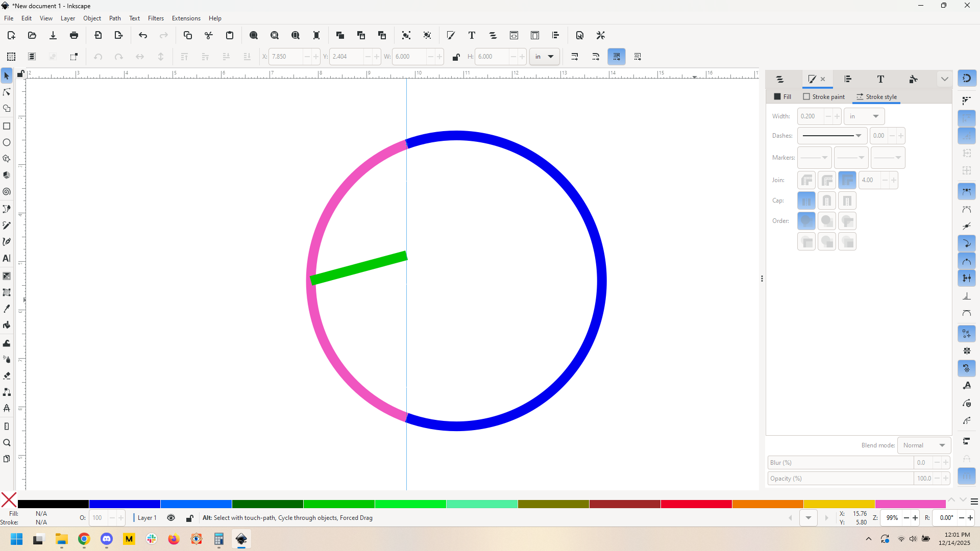
Task: Toggle Layer 1 lock icon
Action: pyautogui.click(x=189, y=518)
